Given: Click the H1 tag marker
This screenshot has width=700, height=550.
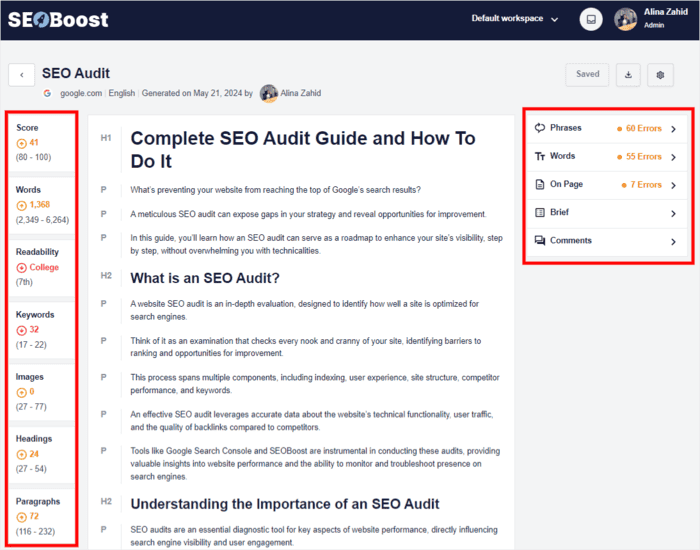Looking at the screenshot, I should [106, 138].
